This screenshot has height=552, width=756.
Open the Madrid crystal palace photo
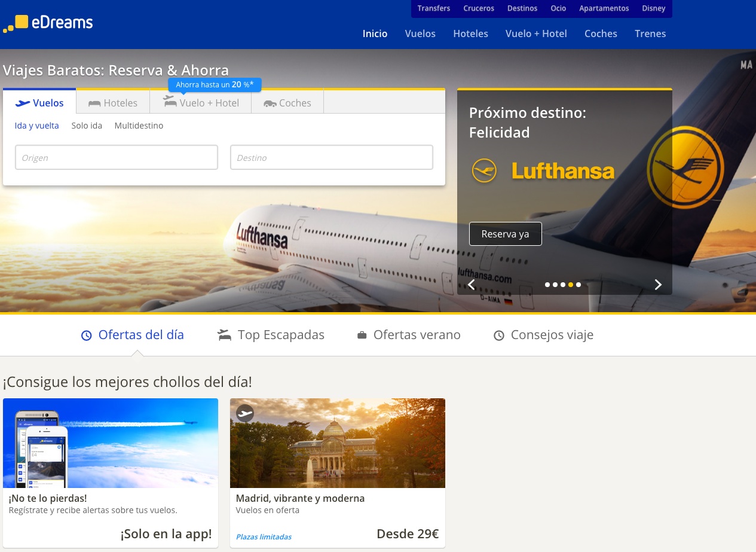click(338, 443)
